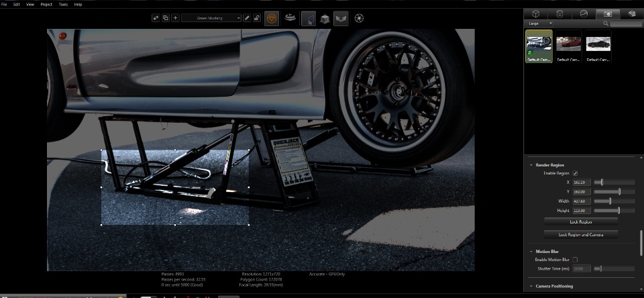Image resolution: width=644 pixels, height=298 pixels.
Task: Click the Shutter Time slider
Action: point(614,269)
